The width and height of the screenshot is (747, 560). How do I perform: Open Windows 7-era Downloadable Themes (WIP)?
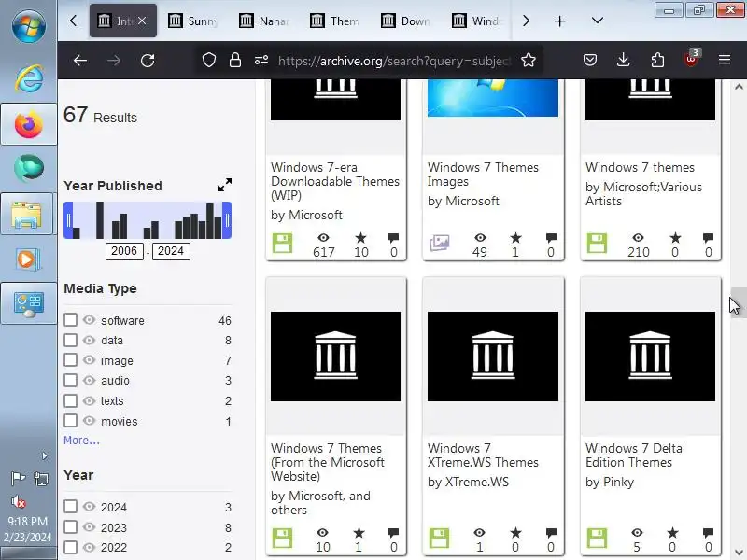pyautogui.click(x=335, y=181)
